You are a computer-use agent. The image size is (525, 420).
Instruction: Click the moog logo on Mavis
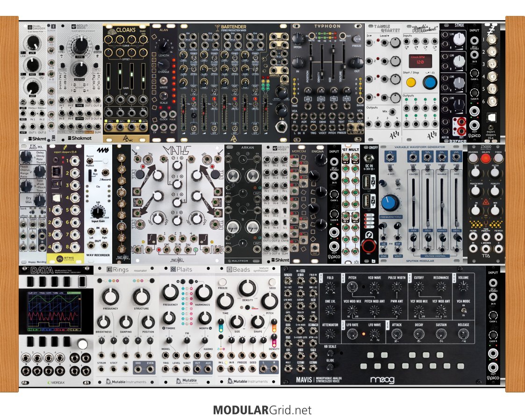(x=382, y=380)
